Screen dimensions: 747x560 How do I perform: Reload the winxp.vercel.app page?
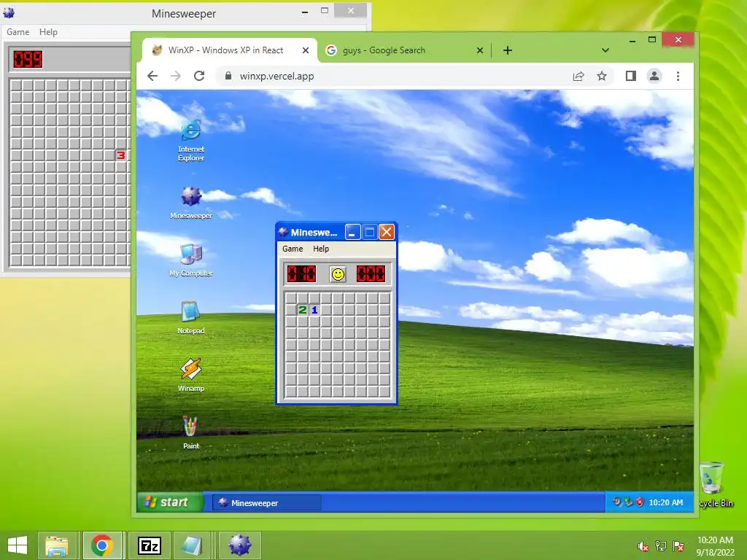199,76
